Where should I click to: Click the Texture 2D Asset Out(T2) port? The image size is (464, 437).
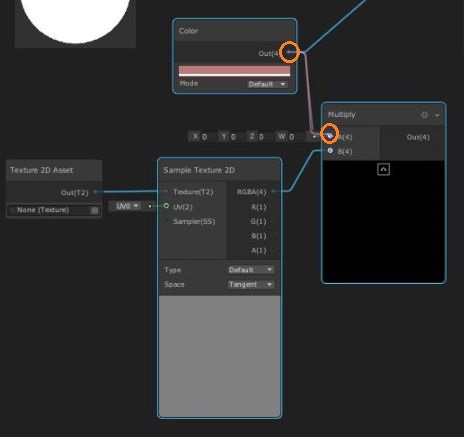pyautogui.click(x=95, y=192)
